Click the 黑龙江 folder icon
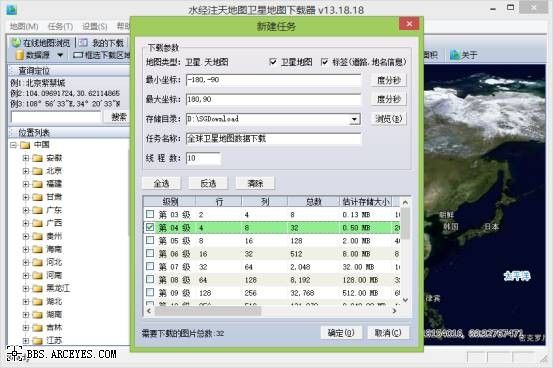553x368 pixels. pyautogui.click(x=37, y=289)
